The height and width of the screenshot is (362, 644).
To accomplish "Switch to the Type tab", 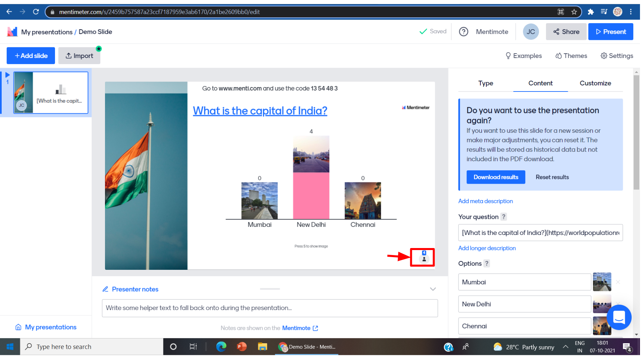I will [x=485, y=83].
